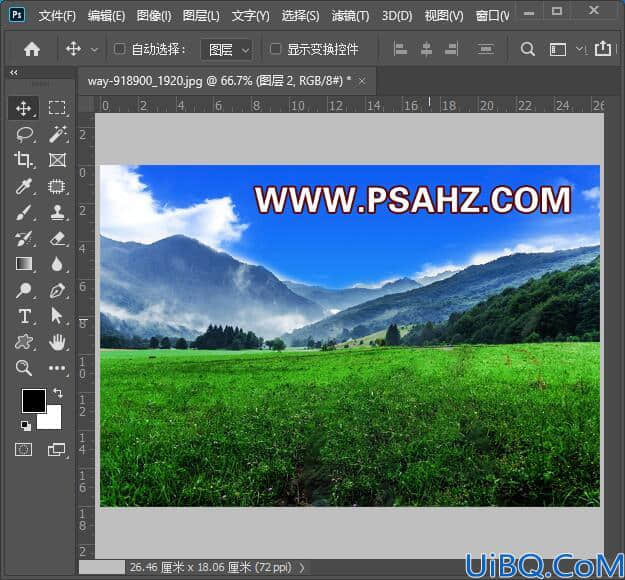625x580 pixels.
Task: Open the 图像(I) menu
Action: (154, 16)
